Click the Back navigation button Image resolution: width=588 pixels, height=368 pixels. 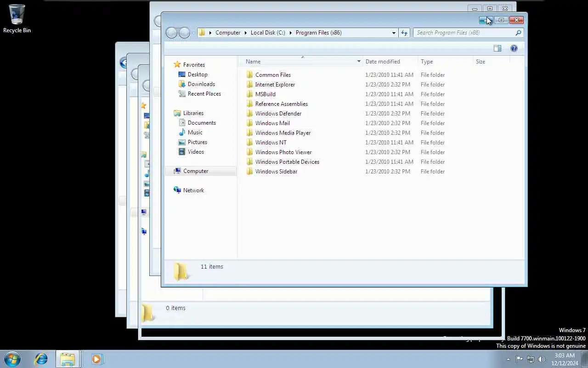coord(171,33)
